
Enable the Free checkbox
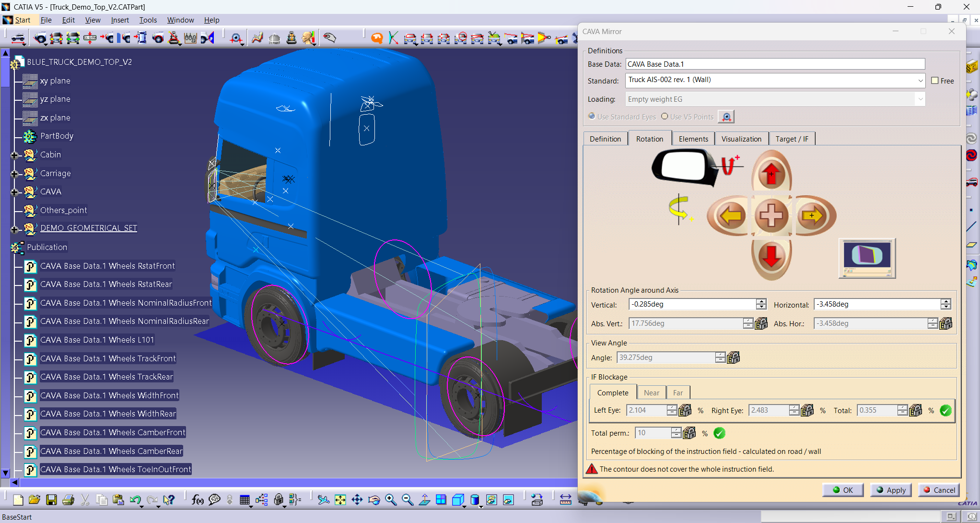[x=934, y=81]
